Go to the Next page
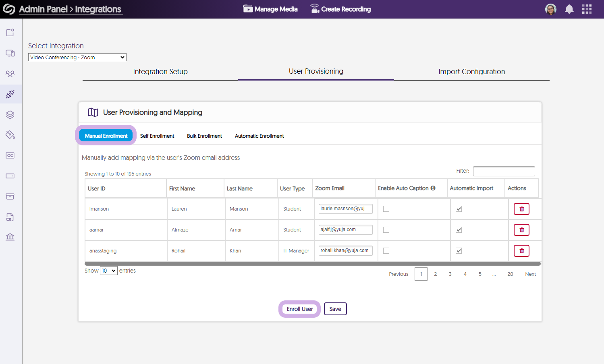Viewport: 604px width, 364px height. (x=530, y=274)
